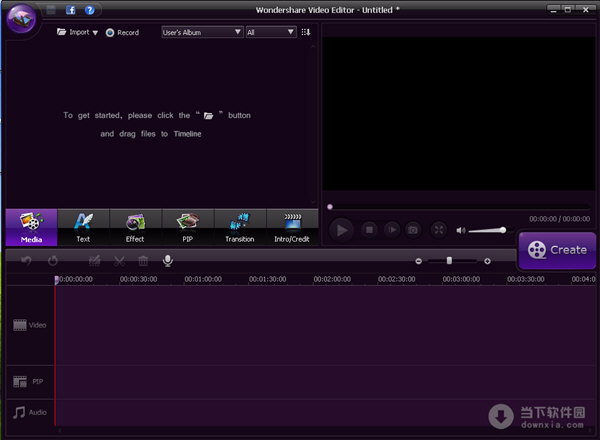The image size is (600, 440).
Task: Click the timeline playhead marker at 00:00:00:00
Action: click(x=57, y=280)
